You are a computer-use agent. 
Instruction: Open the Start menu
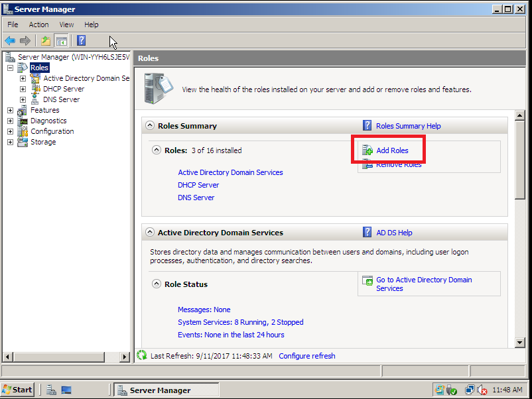17,390
